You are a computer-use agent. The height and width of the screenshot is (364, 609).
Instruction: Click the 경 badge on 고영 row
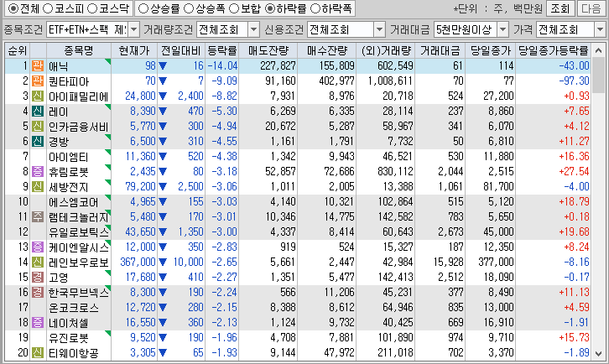37,277
